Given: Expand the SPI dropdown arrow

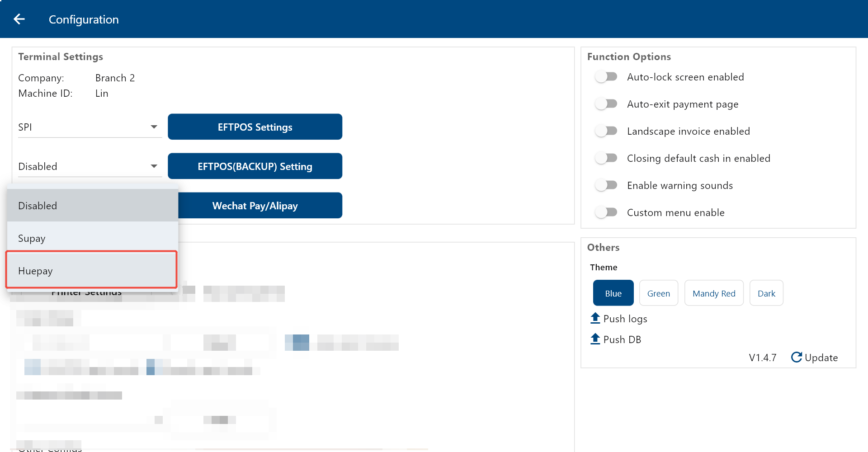Looking at the screenshot, I should (154, 127).
